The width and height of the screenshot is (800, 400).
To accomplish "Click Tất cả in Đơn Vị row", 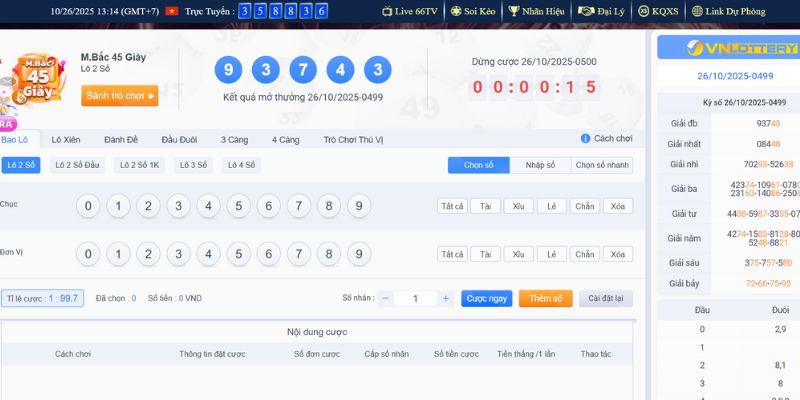I will pyautogui.click(x=453, y=254).
